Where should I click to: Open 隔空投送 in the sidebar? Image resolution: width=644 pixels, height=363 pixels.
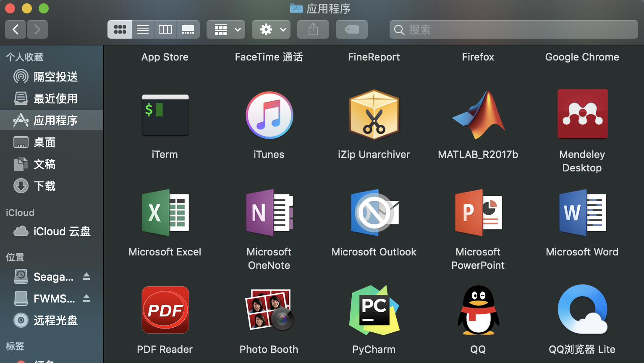pos(52,77)
